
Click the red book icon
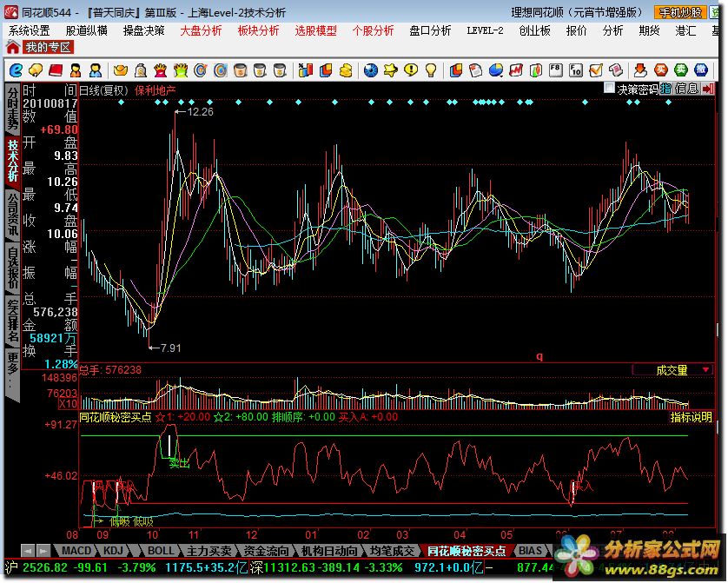pos(56,70)
